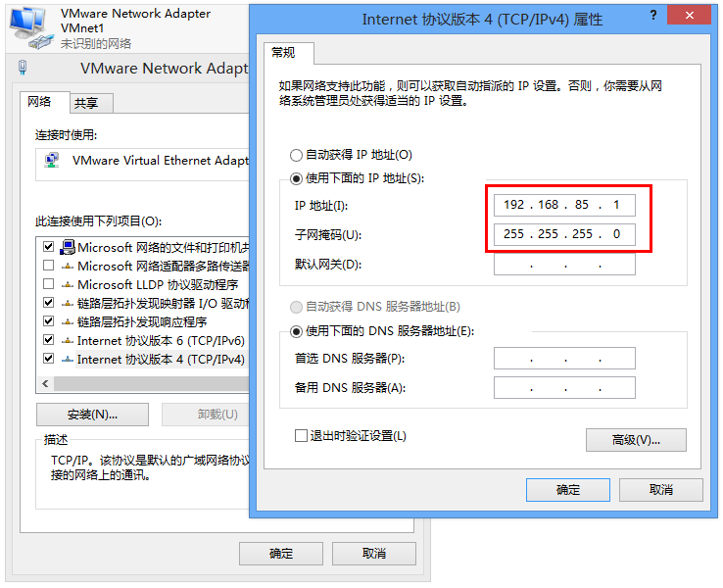
Task: Click the help question mark in IPv4 dialog
Action: 652,16
